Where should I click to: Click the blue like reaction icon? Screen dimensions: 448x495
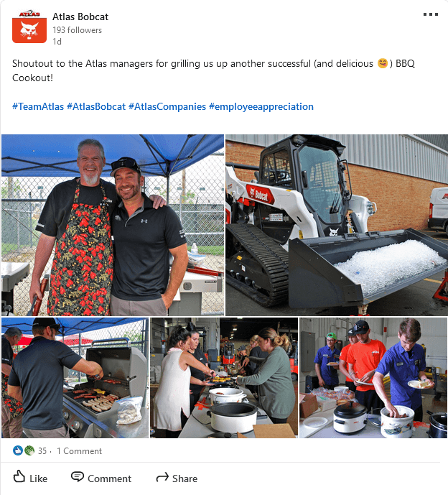click(x=18, y=450)
